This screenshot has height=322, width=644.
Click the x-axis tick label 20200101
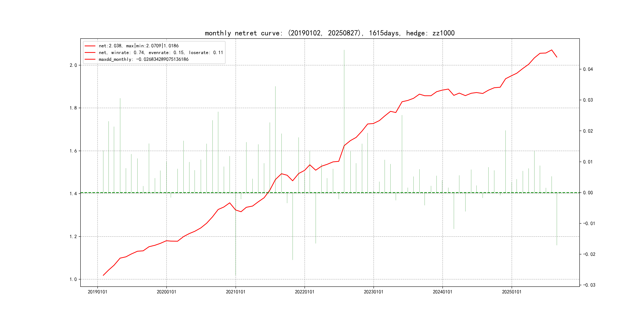(167, 292)
